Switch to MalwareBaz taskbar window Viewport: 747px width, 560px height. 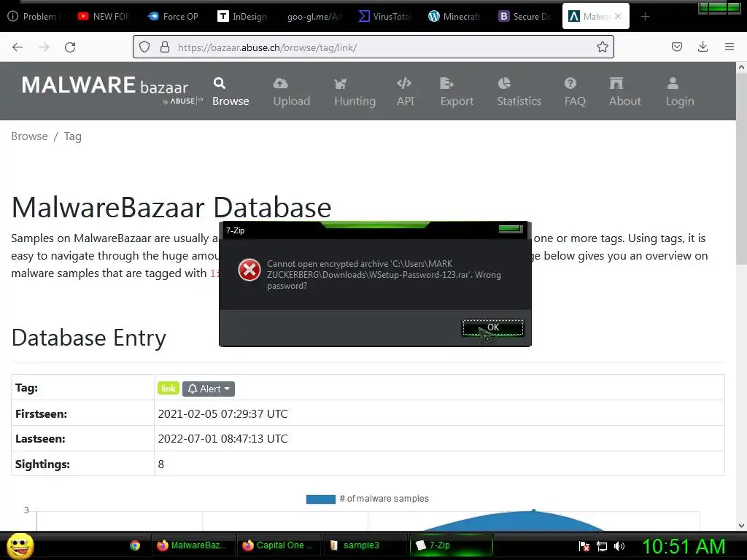[x=192, y=545]
